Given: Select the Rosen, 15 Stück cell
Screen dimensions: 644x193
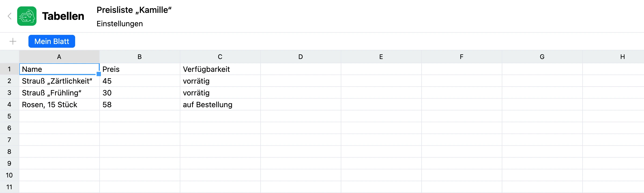Looking at the screenshot, I should pos(59,105).
